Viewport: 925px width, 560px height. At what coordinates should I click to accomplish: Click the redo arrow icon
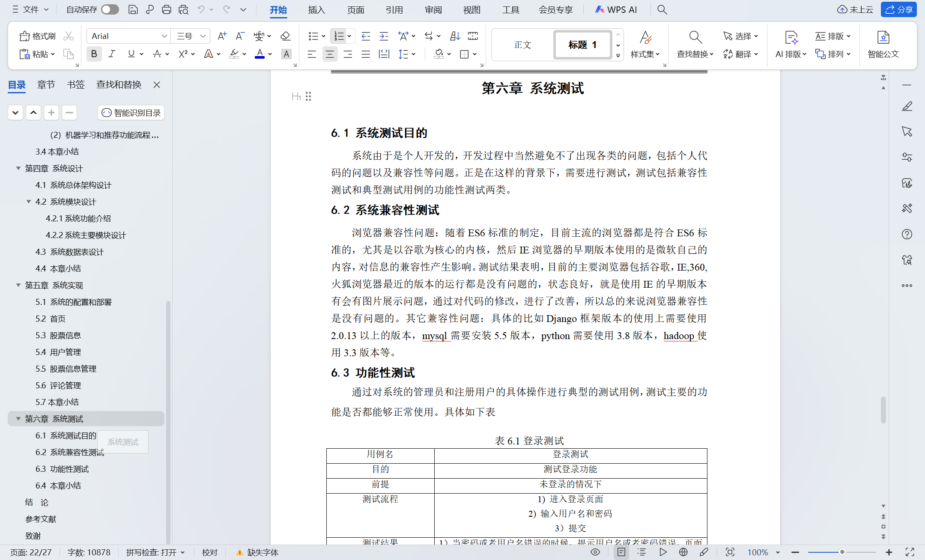[227, 9]
